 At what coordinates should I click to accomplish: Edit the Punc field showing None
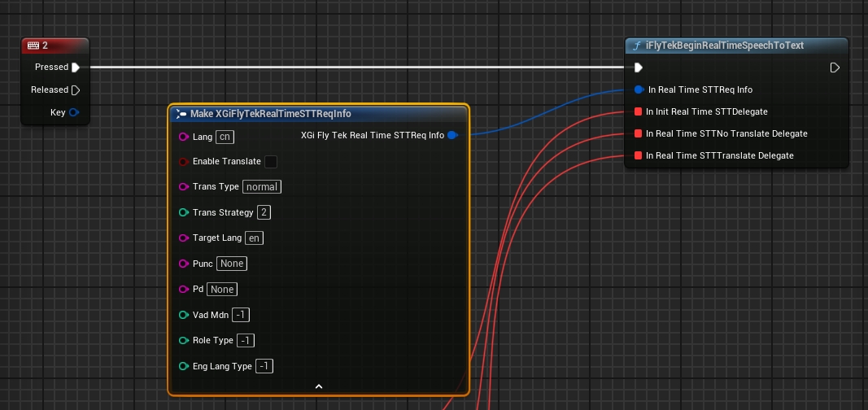coord(232,264)
